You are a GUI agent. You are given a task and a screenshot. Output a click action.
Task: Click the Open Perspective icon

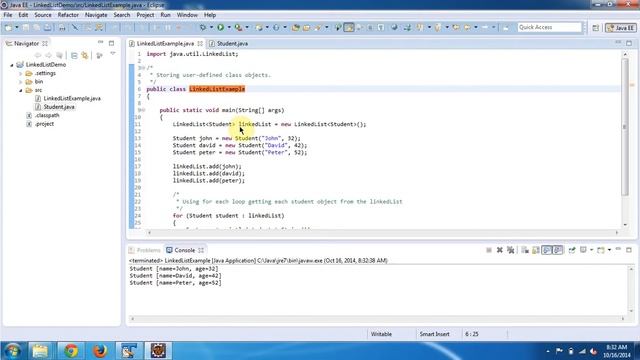click(x=596, y=28)
